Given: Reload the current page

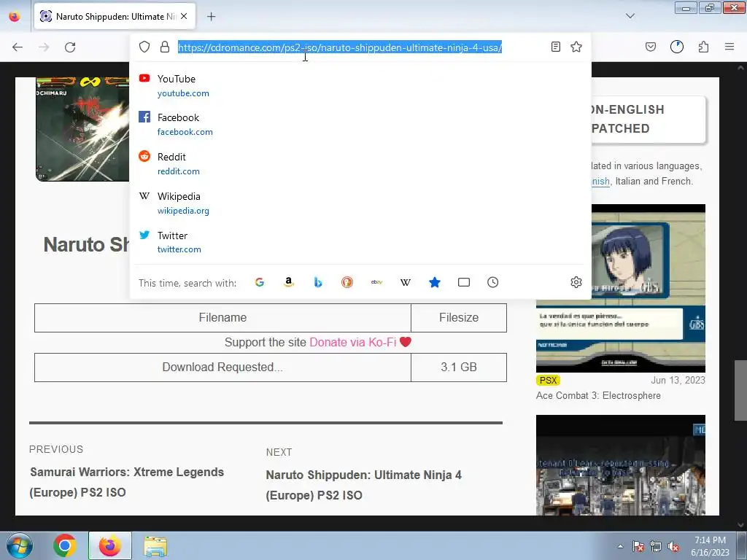Looking at the screenshot, I should 70,47.
